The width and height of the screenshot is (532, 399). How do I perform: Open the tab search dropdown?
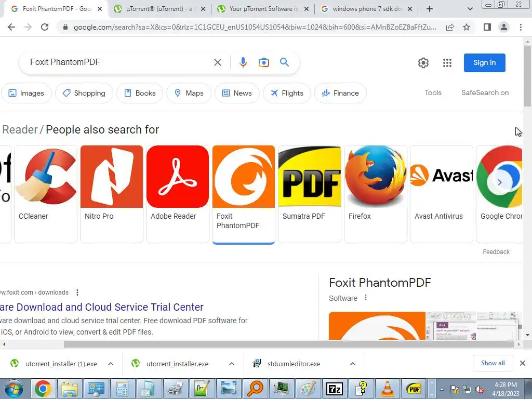(470, 9)
